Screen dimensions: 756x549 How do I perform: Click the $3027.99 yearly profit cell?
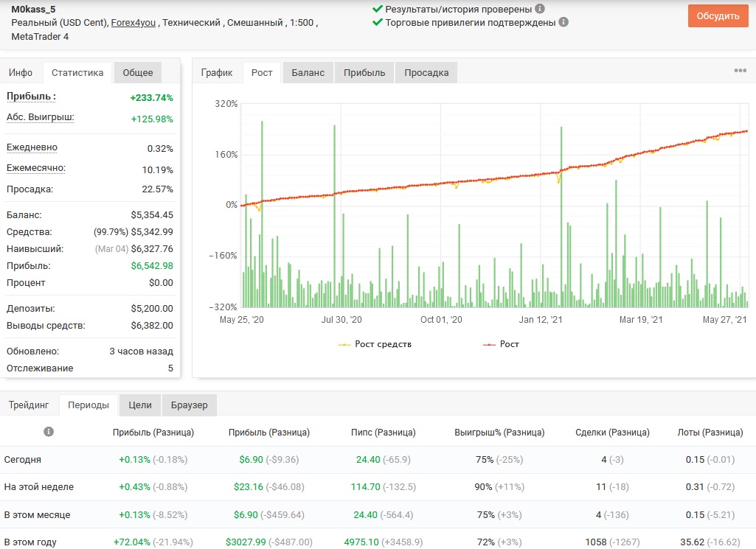(x=246, y=542)
